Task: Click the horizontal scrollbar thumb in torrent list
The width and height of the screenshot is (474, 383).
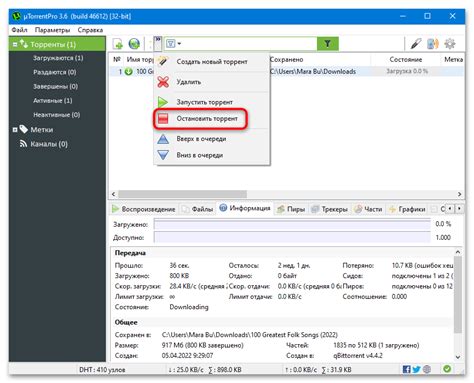Action: 182,194
